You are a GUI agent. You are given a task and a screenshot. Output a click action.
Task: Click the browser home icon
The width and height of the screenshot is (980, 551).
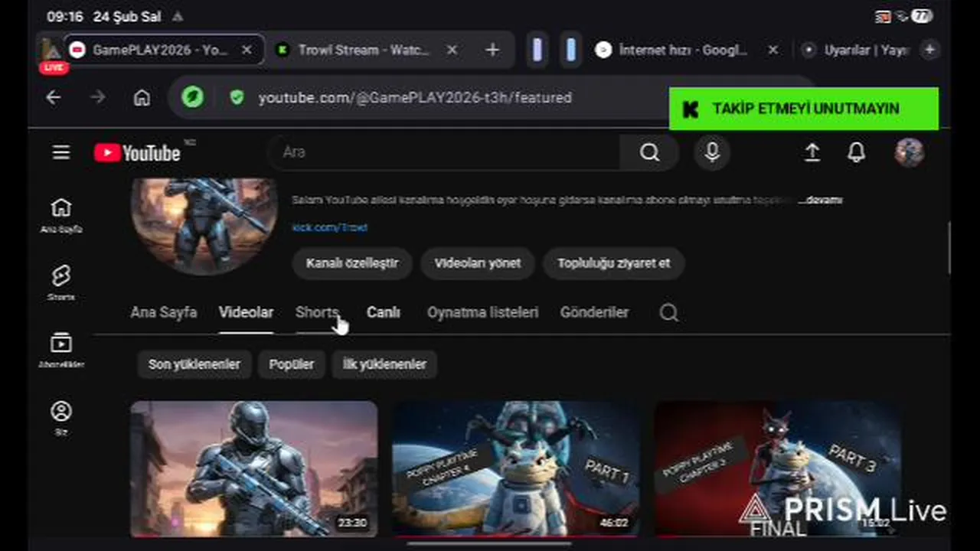point(142,97)
